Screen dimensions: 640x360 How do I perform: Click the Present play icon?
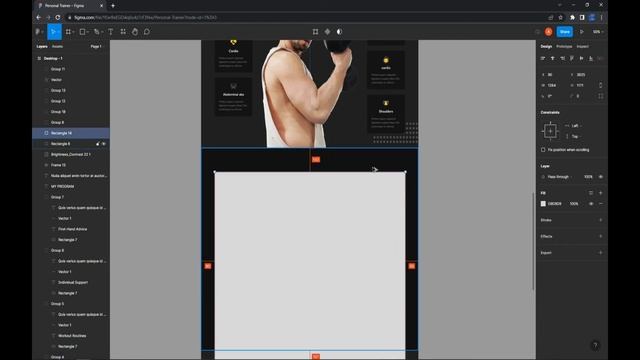[582, 31]
